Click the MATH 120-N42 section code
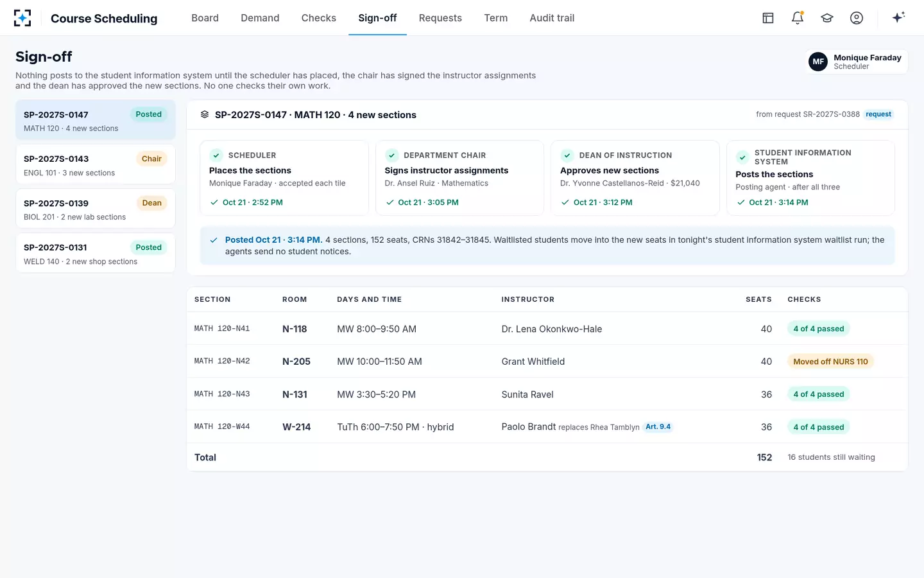 tap(222, 362)
